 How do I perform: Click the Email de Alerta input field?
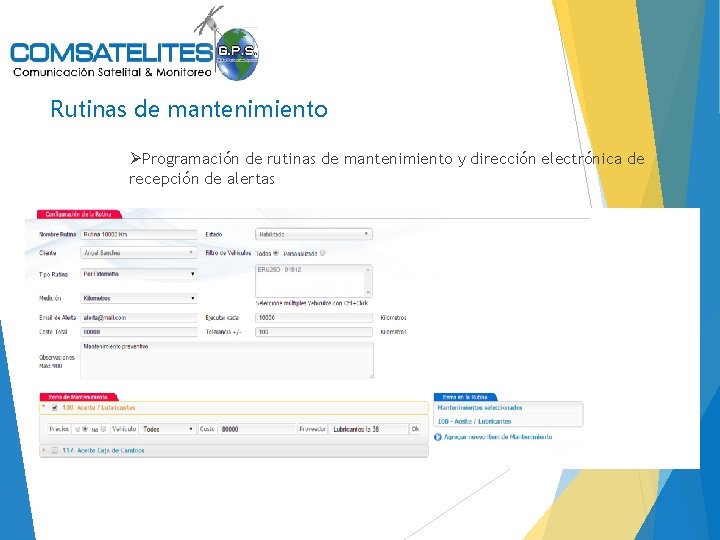click(139, 318)
